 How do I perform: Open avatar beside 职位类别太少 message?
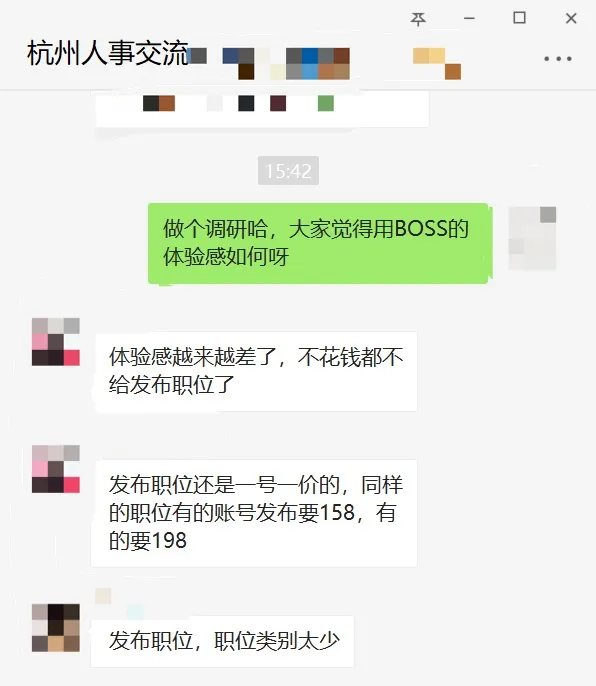pyautogui.click(x=56, y=628)
